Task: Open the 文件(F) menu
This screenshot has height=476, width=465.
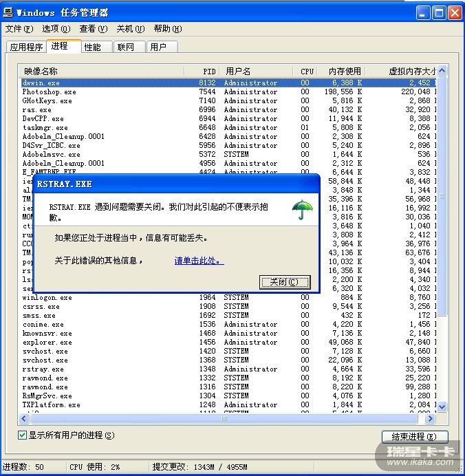Action: 19,29
